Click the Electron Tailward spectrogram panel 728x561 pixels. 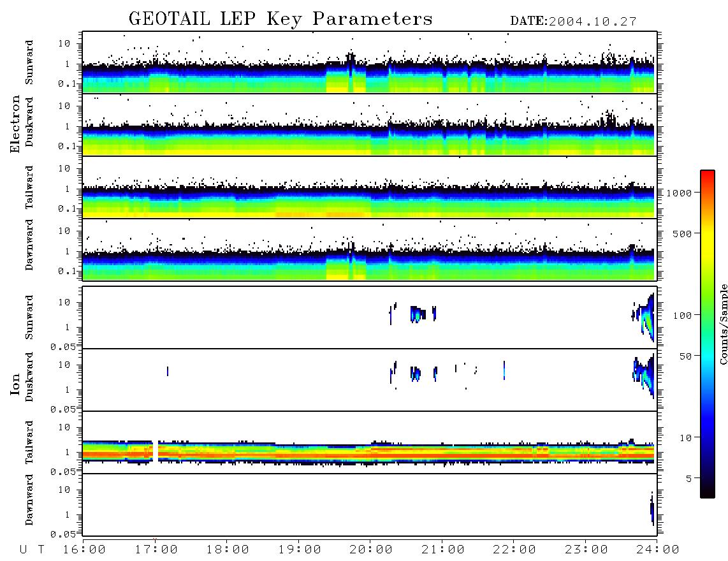tap(370, 187)
